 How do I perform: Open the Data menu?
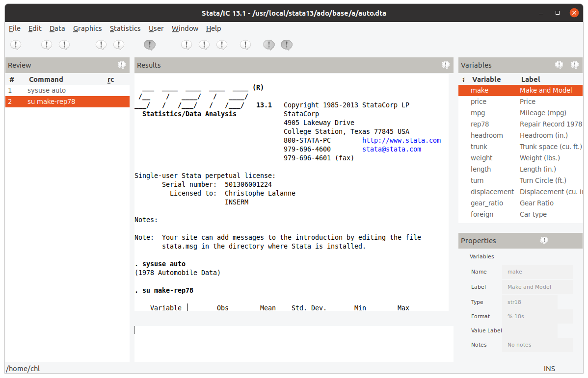(57, 28)
